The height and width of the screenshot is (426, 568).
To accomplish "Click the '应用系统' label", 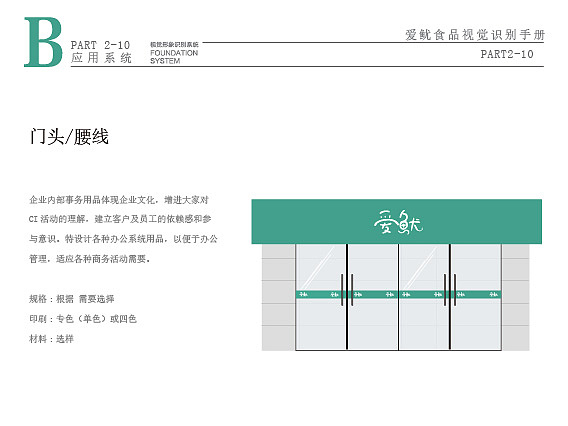I will coord(101,58).
